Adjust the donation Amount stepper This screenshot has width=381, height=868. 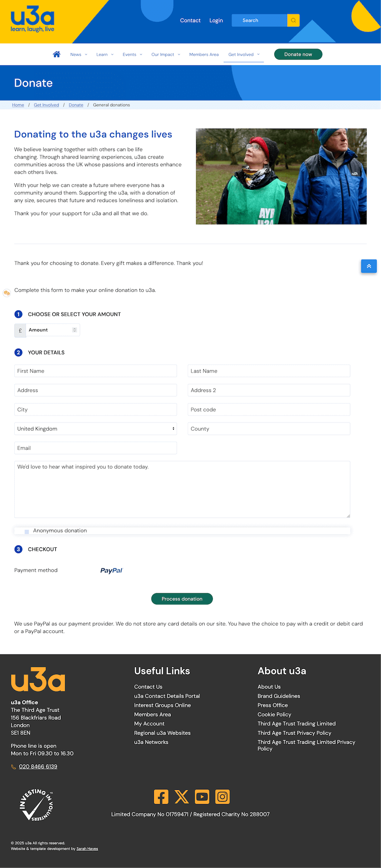click(74, 330)
